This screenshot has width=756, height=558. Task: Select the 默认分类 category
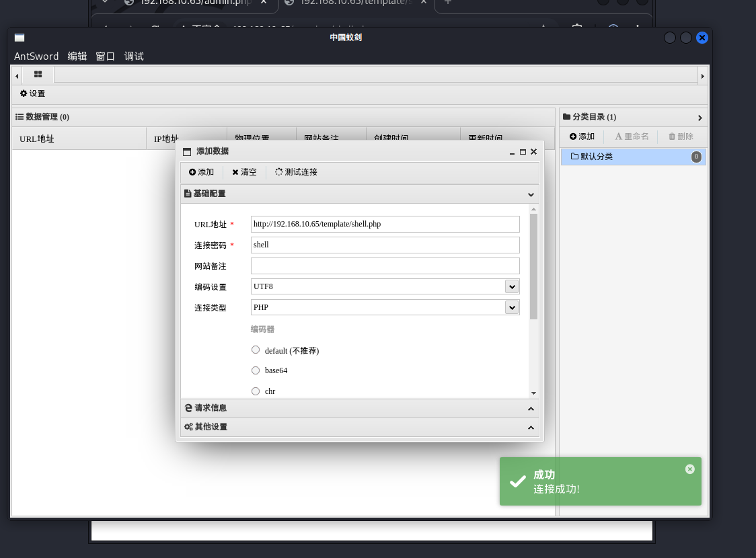[x=633, y=157]
